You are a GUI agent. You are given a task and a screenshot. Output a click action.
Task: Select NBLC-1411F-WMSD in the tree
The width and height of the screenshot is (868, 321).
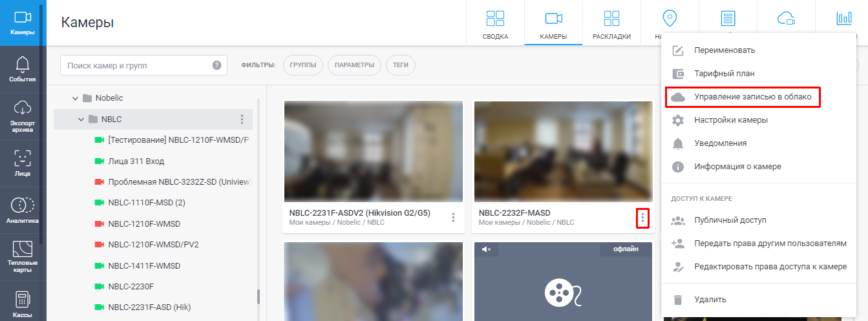138,265
